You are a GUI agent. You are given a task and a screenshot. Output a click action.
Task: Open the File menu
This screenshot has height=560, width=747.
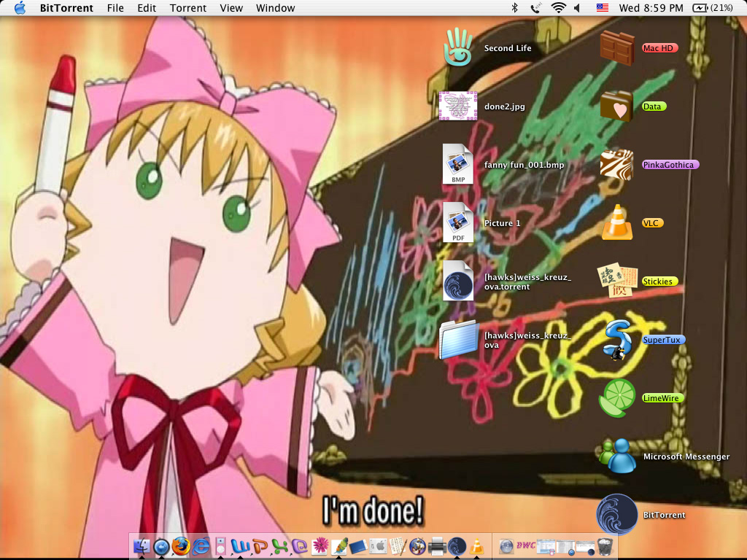coord(115,8)
